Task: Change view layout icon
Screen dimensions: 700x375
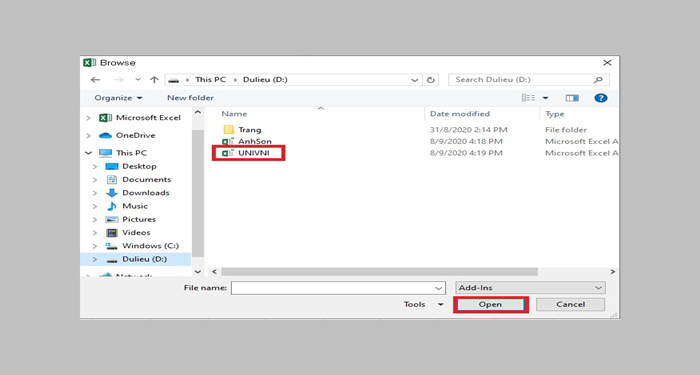Action: (x=528, y=98)
